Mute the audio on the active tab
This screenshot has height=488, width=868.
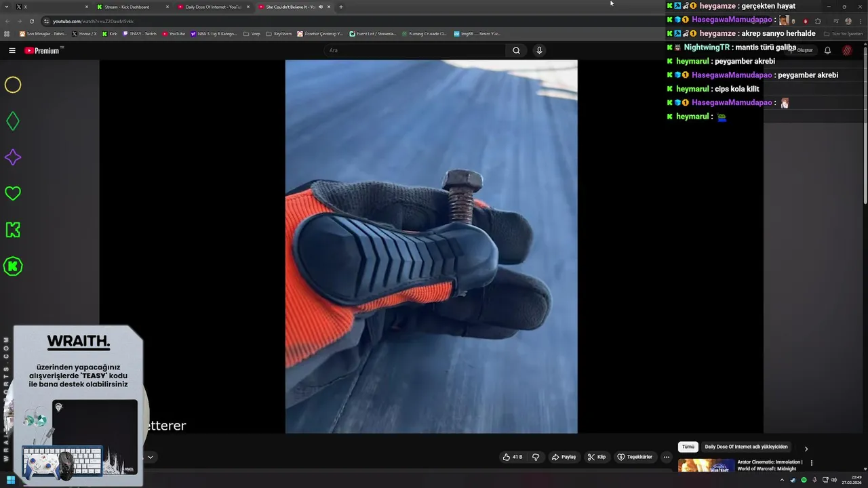[x=320, y=7]
